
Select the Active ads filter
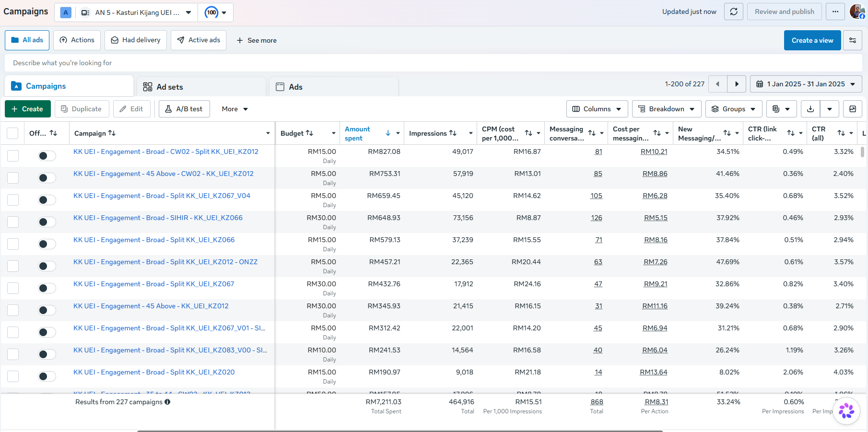click(199, 40)
